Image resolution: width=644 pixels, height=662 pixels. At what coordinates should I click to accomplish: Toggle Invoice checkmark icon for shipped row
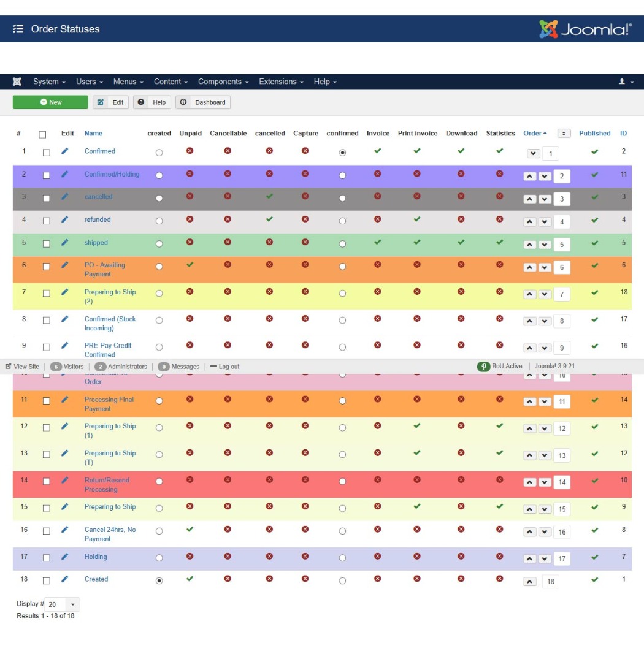pos(378,242)
